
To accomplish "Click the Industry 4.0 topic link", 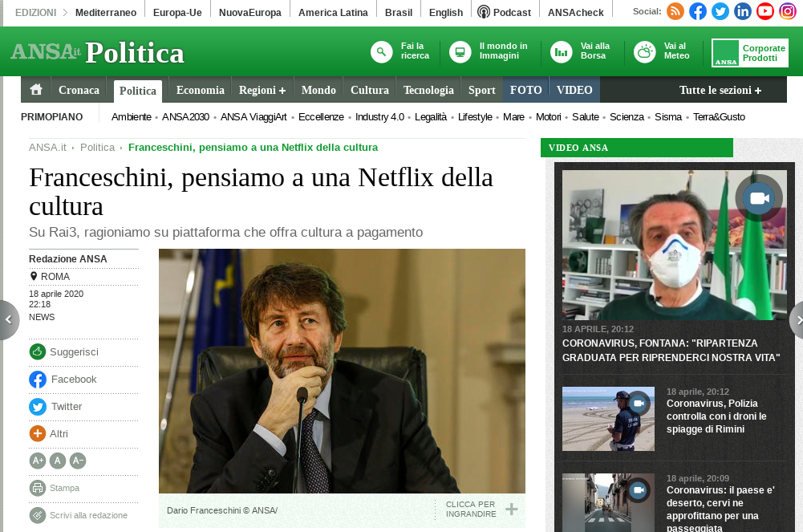I will point(379,116).
